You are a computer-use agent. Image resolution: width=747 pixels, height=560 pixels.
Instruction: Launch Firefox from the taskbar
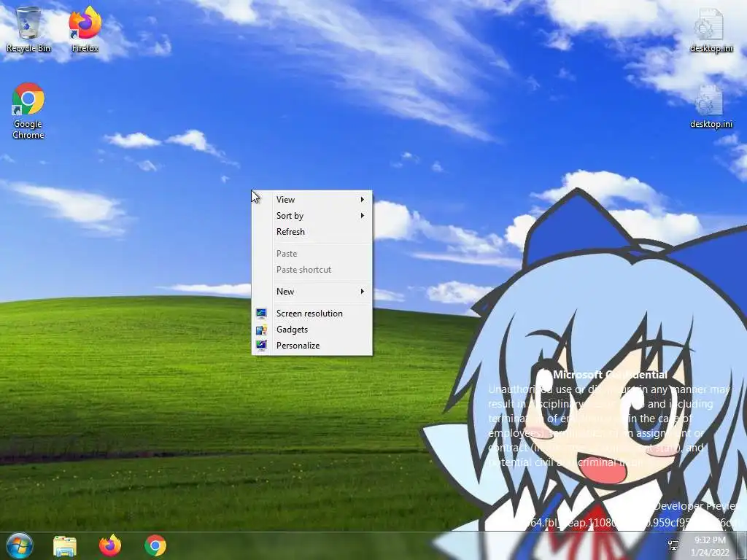click(x=110, y=545)
